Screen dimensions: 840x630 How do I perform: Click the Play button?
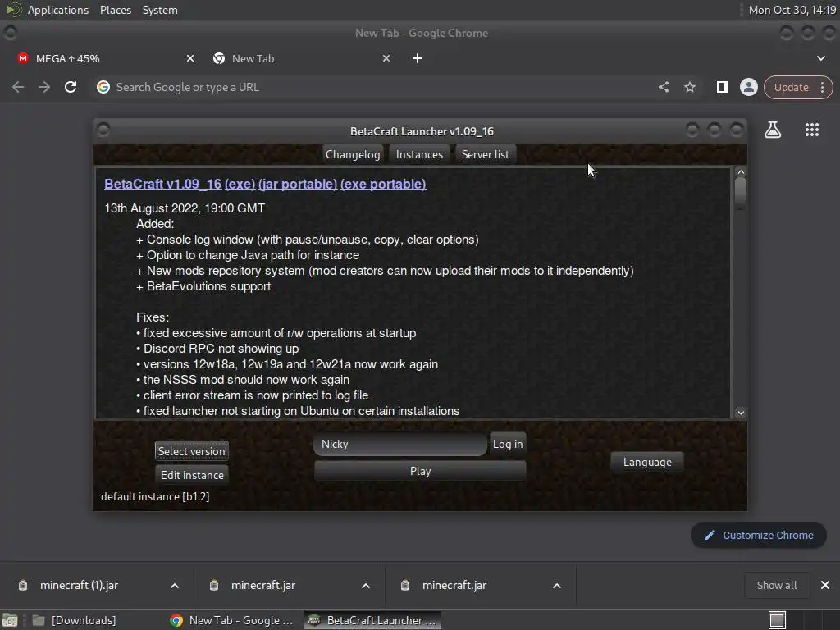coord(420,471)
